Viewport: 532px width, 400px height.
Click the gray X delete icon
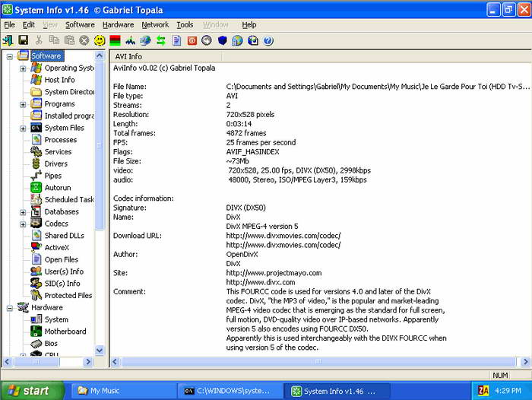(x=84, y=41)
